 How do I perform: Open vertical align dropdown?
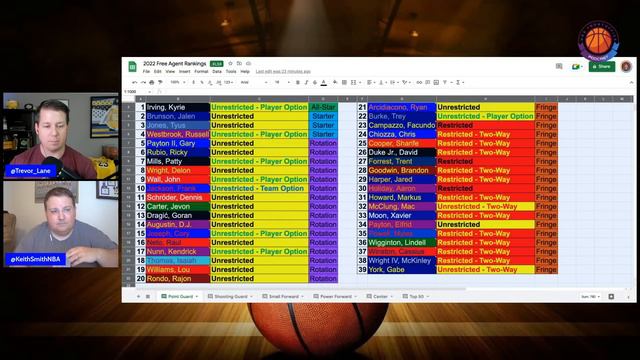[x=382, y=82]
